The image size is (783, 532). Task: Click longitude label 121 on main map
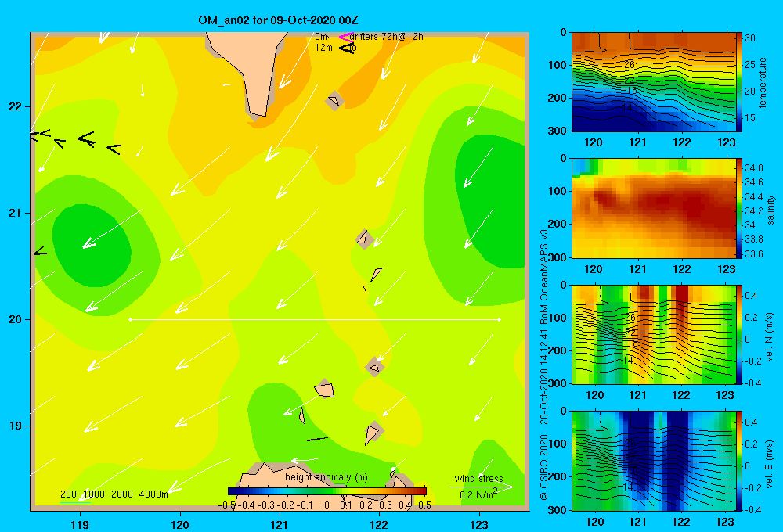click(280, 525)
